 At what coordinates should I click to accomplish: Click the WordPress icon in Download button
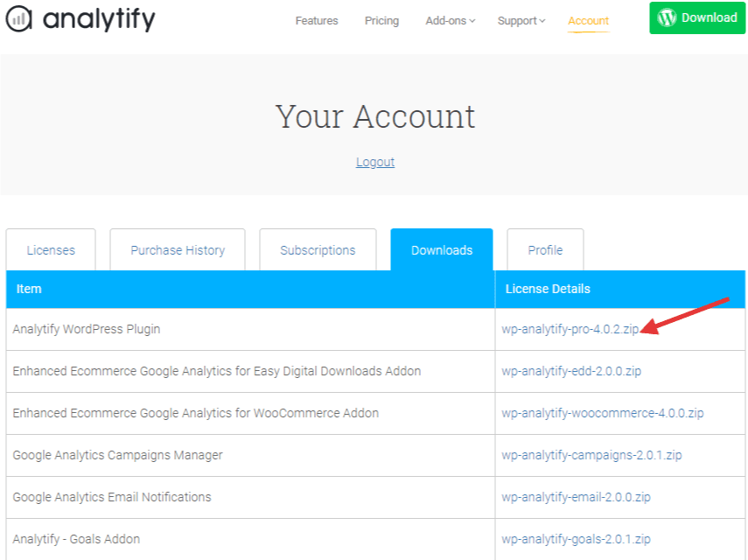(x=667, y=18)
